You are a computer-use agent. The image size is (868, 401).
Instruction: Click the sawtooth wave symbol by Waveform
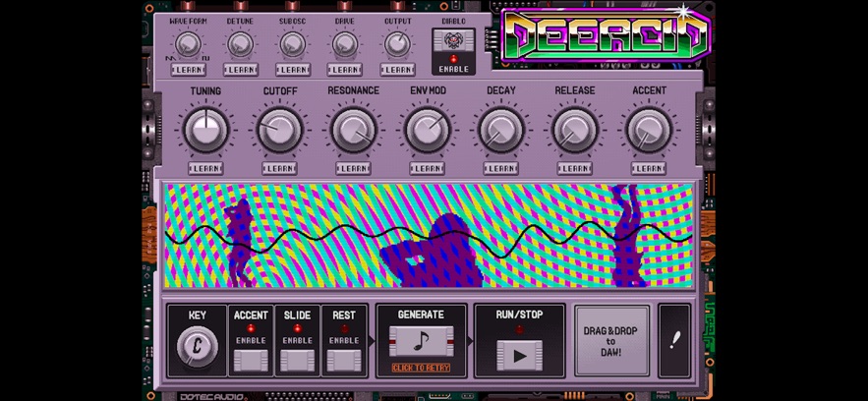(169, 58)
